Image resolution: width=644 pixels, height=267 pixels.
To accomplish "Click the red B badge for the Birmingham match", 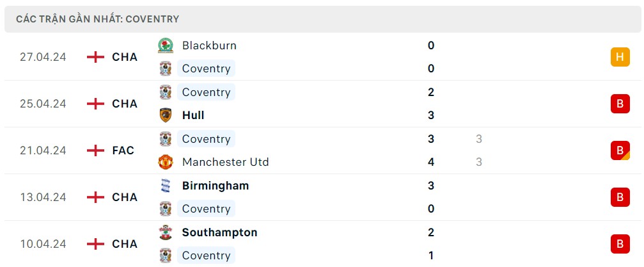I will pyautogui.click(x=619, y=197).
